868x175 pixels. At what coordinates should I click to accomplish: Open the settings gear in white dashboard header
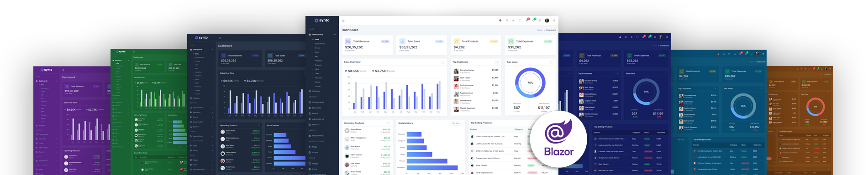[554, 21]
